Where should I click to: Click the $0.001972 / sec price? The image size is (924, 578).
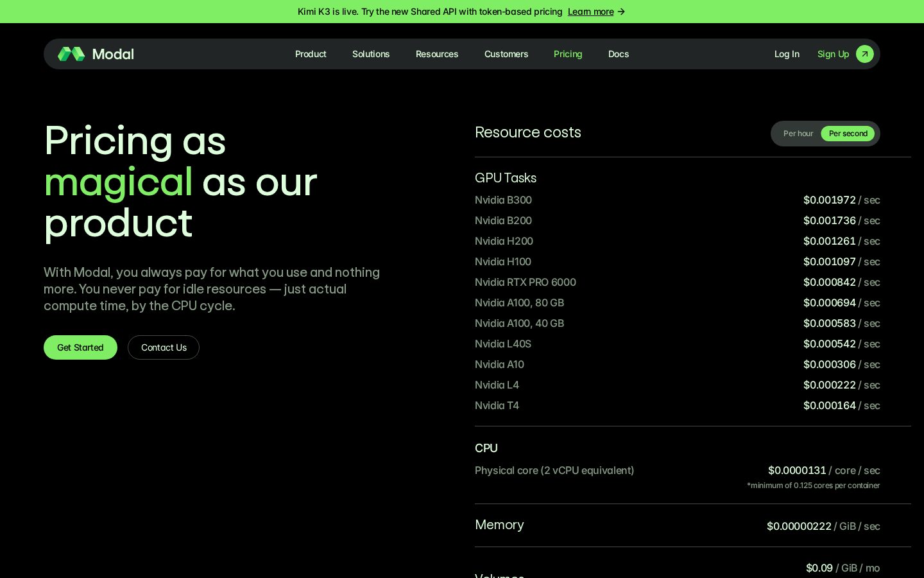(841, 200)
